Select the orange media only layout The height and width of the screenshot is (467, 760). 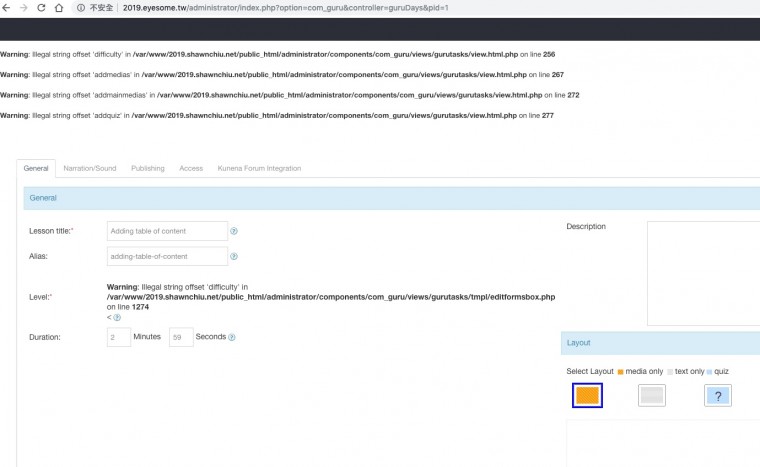click(587, 395)
